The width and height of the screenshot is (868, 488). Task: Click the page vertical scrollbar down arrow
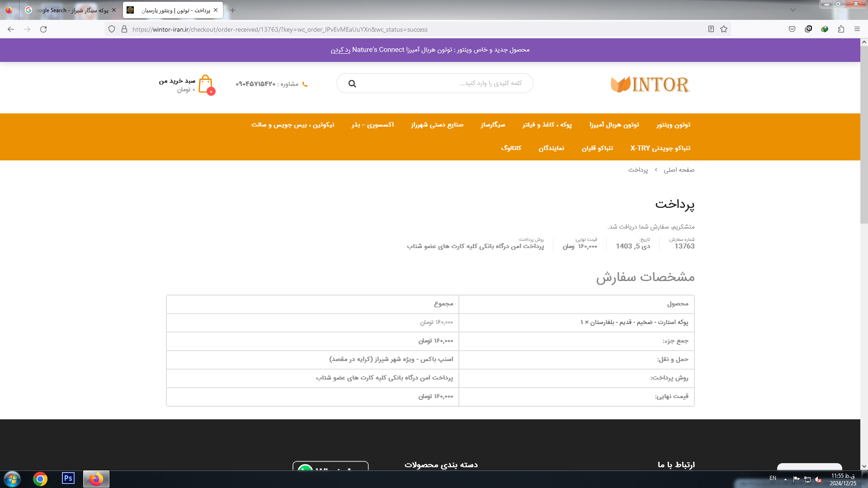click(864, 466)
